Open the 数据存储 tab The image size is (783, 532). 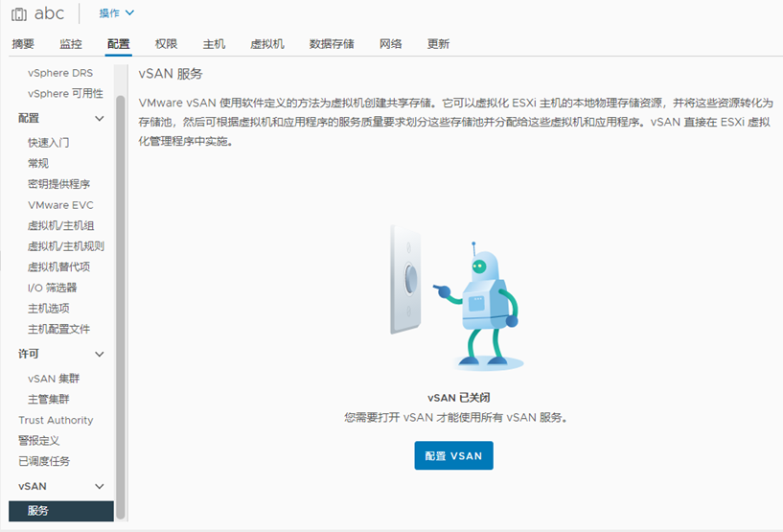[x=332, y=44]
